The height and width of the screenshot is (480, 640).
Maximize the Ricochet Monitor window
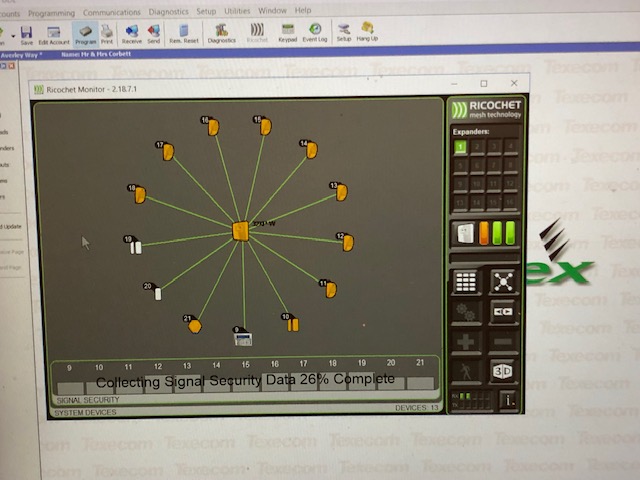pos(484,83)
